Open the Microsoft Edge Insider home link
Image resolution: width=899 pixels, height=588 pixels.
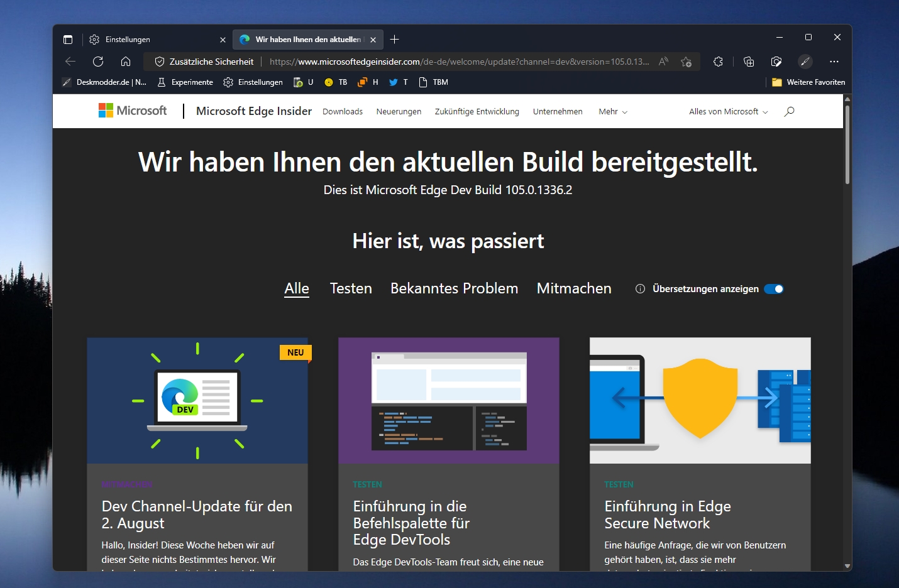tap(254, 111)
